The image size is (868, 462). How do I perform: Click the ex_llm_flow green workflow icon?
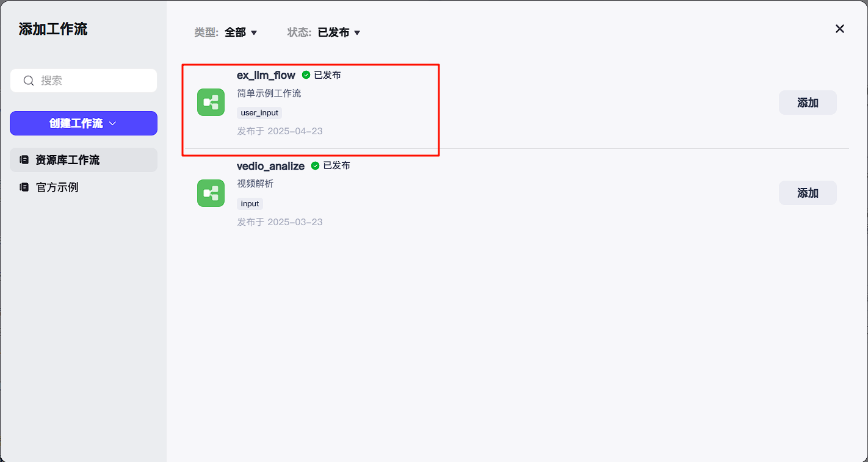(x=211, y=102)
